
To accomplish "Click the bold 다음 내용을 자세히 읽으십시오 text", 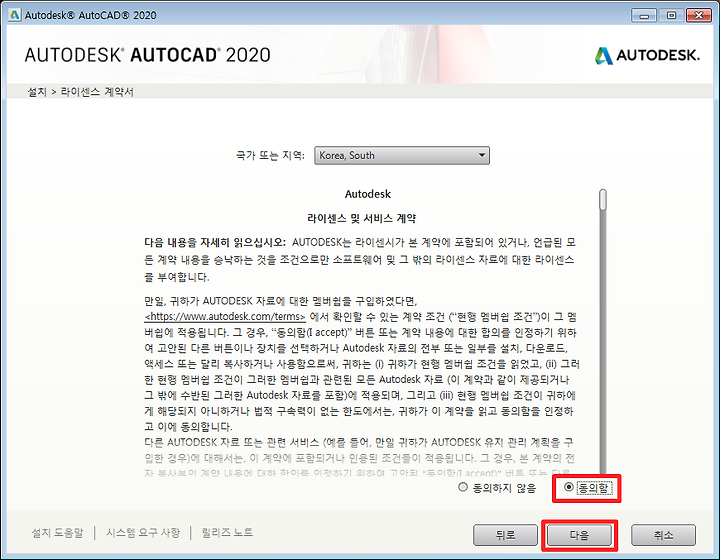I will [x=215, y=242].
